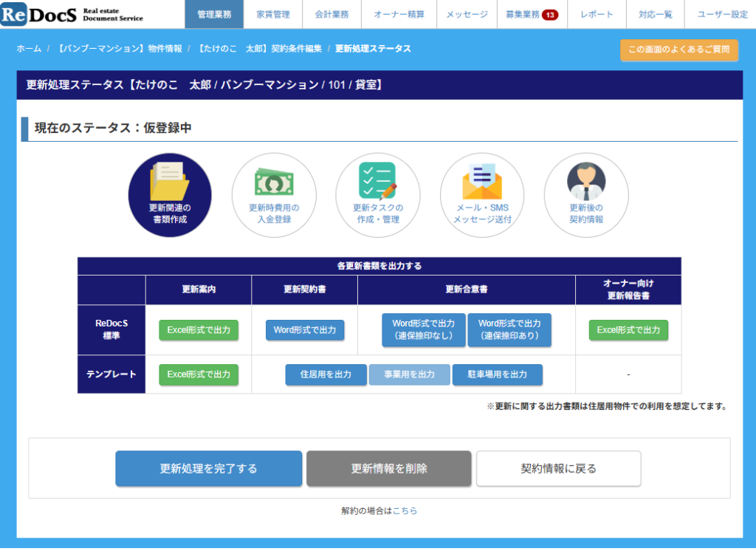Output 更新合意書 Word with 連保捺印あり
This screenshot has width=756, height=551.
pyautogui.click(x=509, y=329)
